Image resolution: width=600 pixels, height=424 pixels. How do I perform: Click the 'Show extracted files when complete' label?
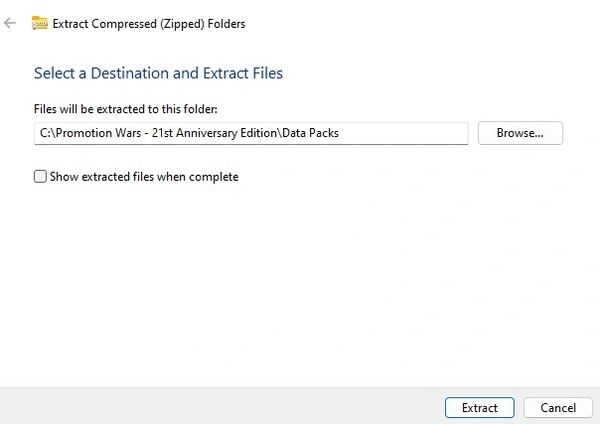(144, 177)
